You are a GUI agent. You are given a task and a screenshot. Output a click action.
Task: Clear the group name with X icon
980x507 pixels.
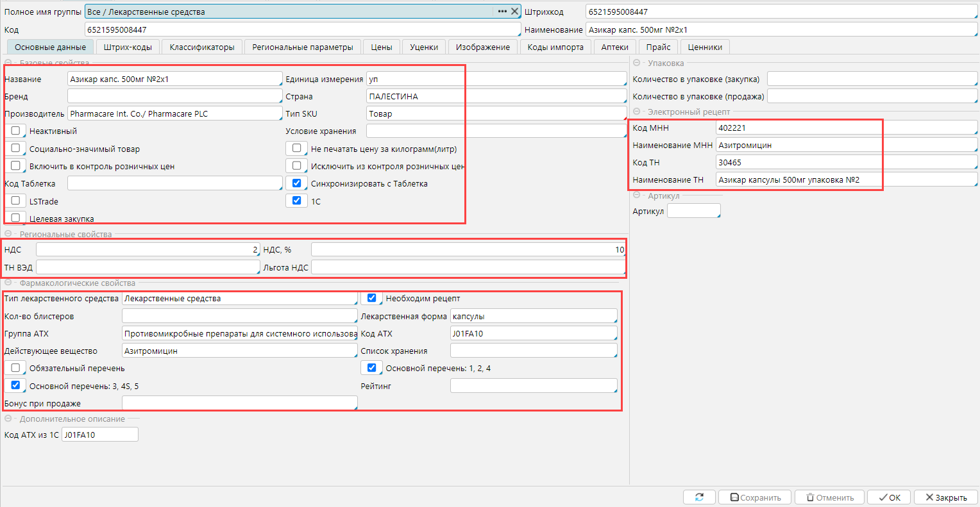pos(514,12)
